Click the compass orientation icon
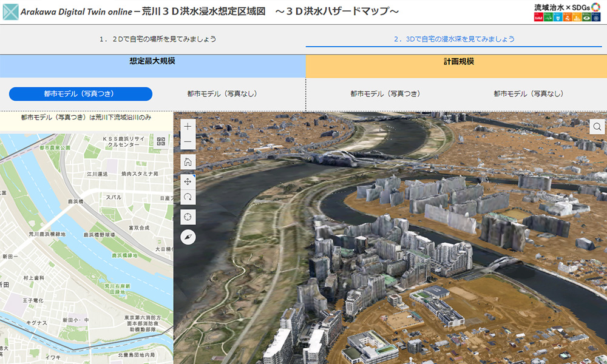The image size is (607, 364). click(x=188, y=237)
